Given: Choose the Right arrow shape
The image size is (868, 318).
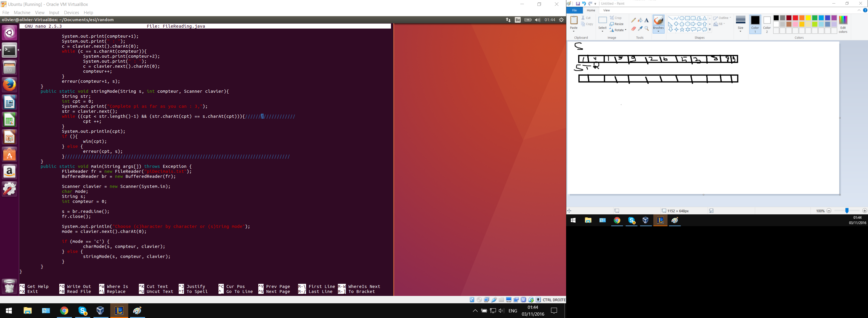Looking at the screenshot, I should coord(693,24).
